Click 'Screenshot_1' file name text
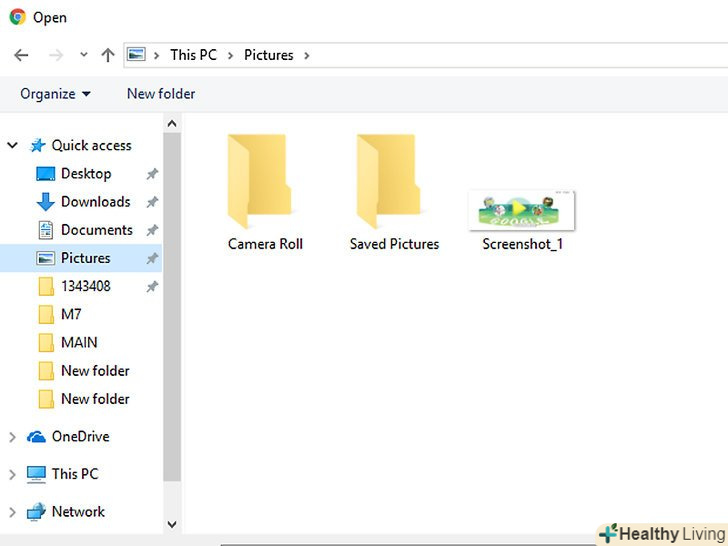Screen dimensions: 728x546 (522, 244)
